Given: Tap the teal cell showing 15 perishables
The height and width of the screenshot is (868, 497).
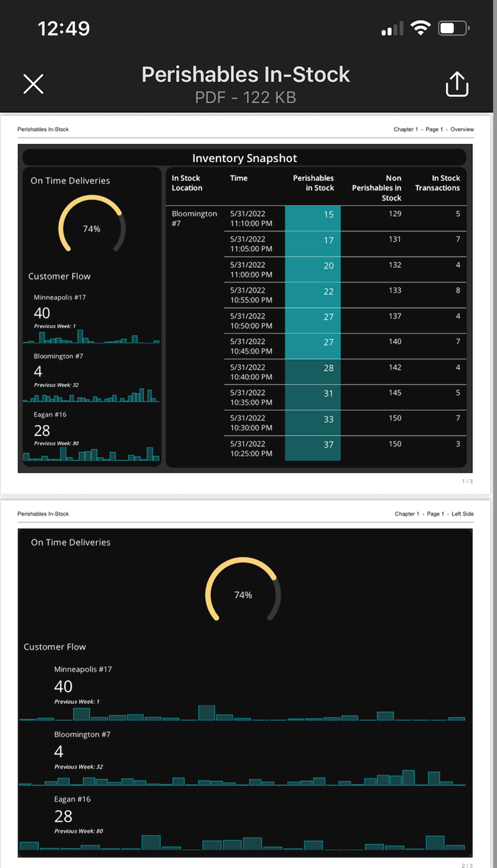Looking at the screenshot, I should [x=313, y=218].
